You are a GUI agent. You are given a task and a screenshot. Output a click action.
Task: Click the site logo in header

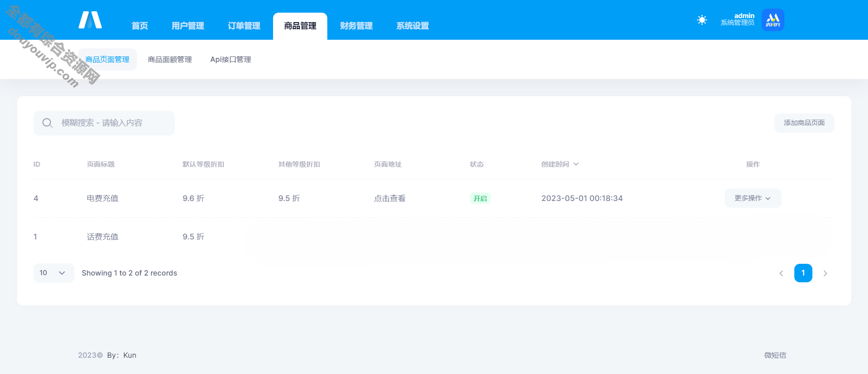click(x=90, y=20)
